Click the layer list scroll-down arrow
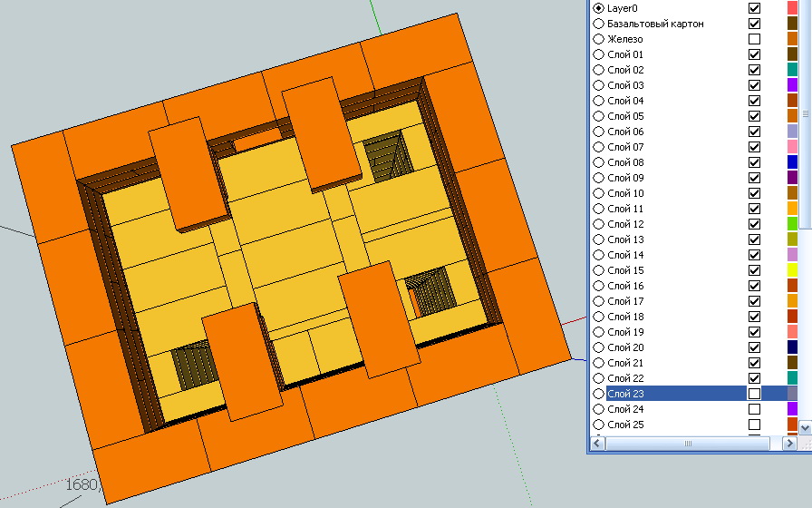Image resolution: width=812 pixels, height=508 pixels. click(805, 427)
